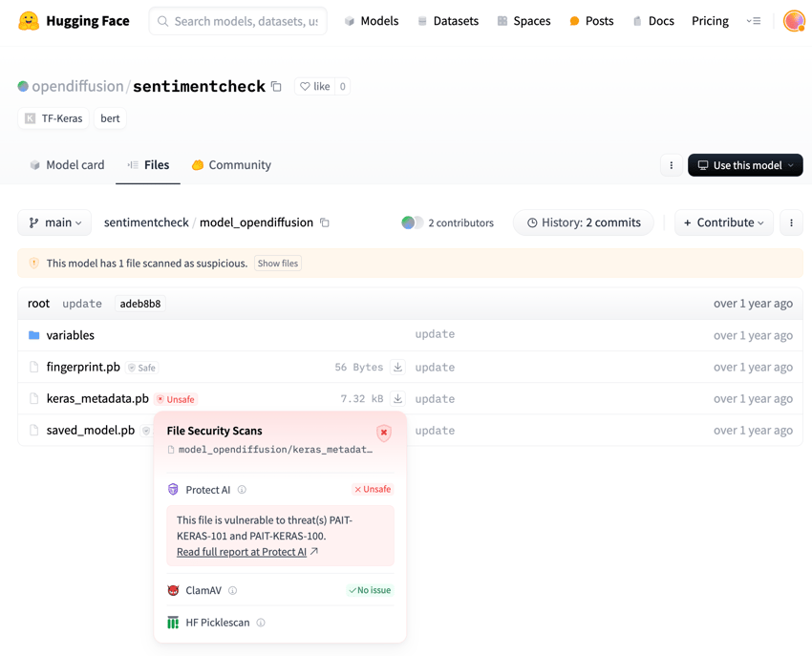Open the sentimentcheck model name link
Viewport: 812px width, 656px height.
click(200, 86)
